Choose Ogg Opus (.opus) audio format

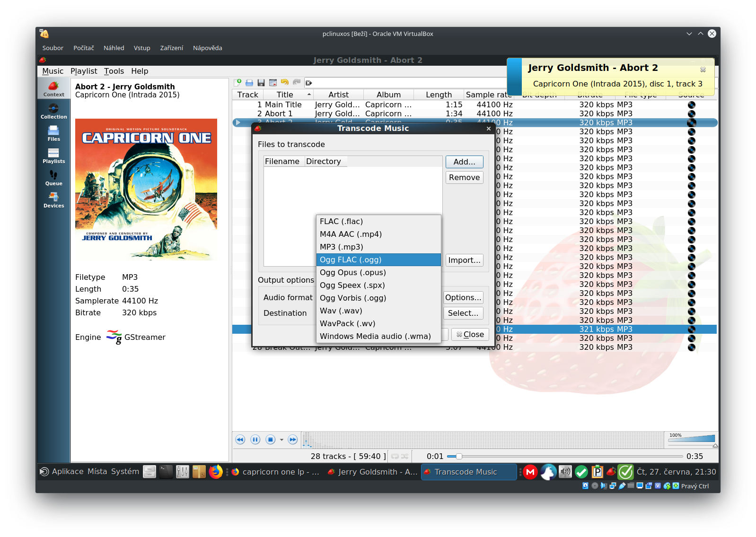(x=378, y=273)
